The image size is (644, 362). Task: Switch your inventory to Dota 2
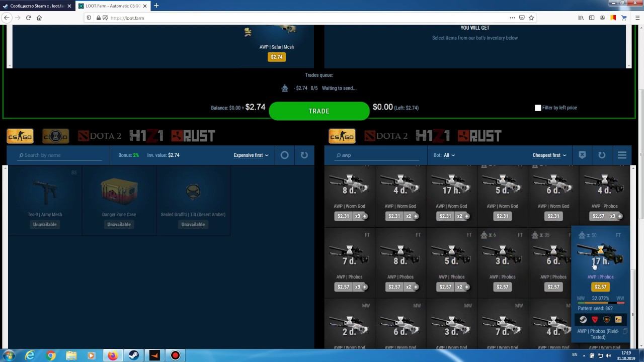[100, 136]
